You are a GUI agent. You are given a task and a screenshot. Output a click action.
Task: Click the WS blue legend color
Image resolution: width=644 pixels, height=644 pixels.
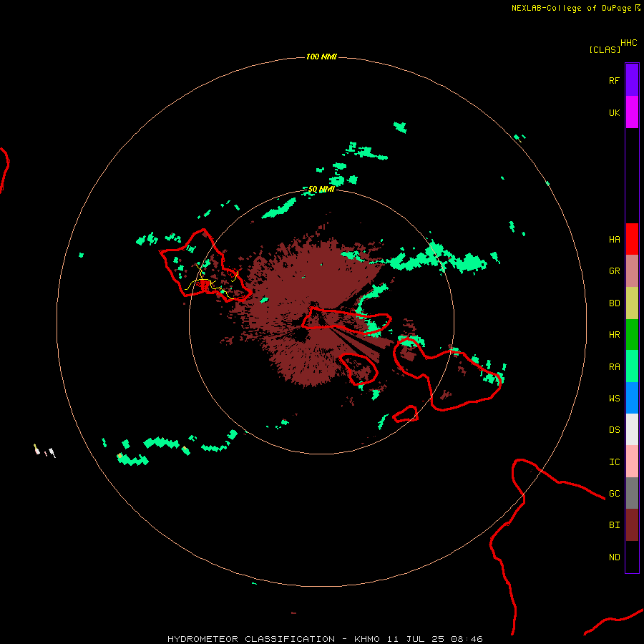(x=632, y=398)
